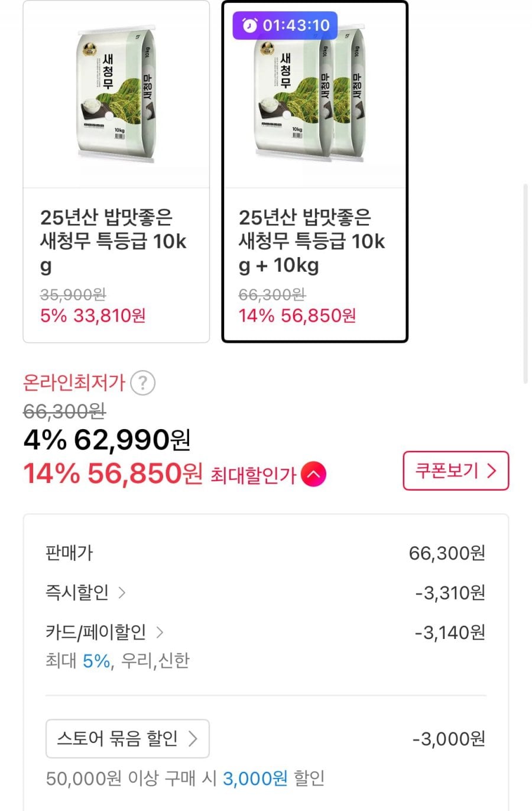Collapse the max discount price details

pyautogui.click(x=313, y=475)
